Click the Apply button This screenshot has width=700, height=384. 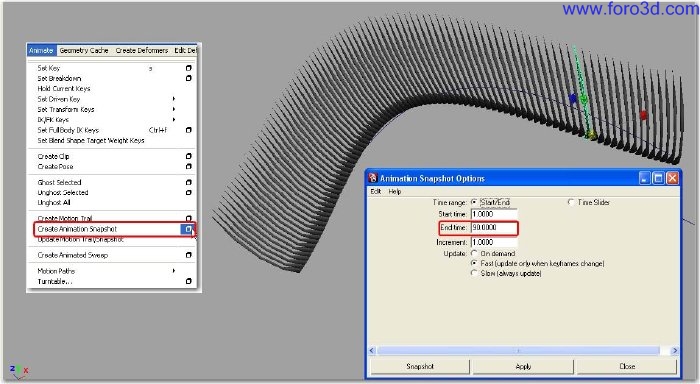coord(523,366)
